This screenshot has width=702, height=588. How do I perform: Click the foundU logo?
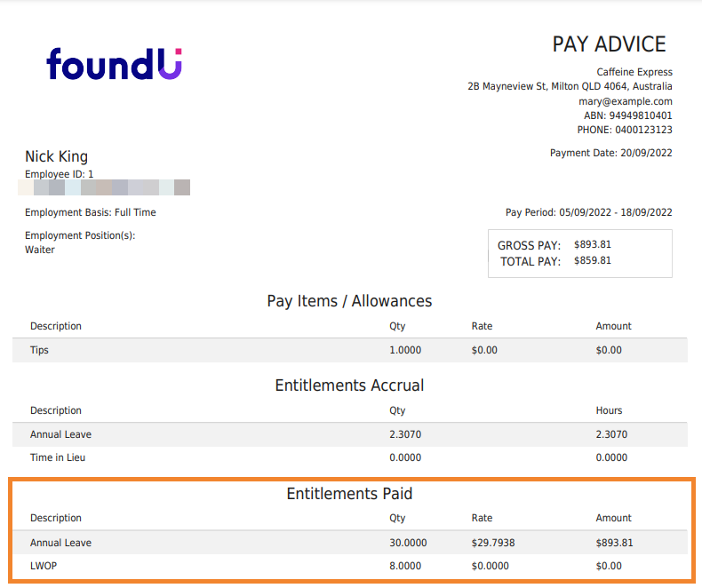[114, 64]
